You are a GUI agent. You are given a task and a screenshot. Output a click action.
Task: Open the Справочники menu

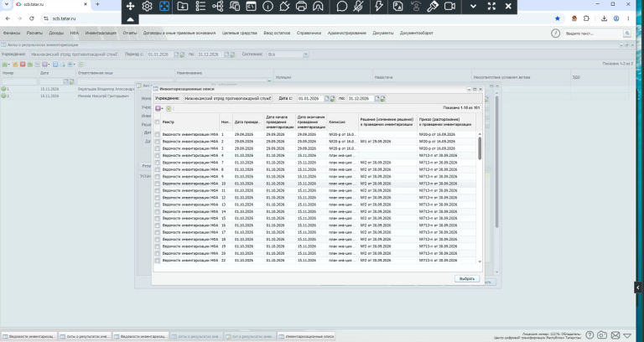click(x=309, y=33)
